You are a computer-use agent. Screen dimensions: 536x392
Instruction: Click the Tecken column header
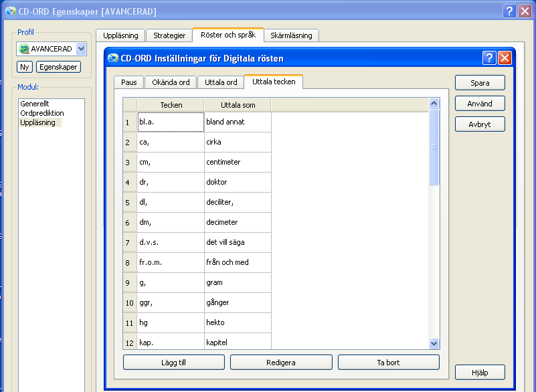pyautogui.click(x=171, y=105)
